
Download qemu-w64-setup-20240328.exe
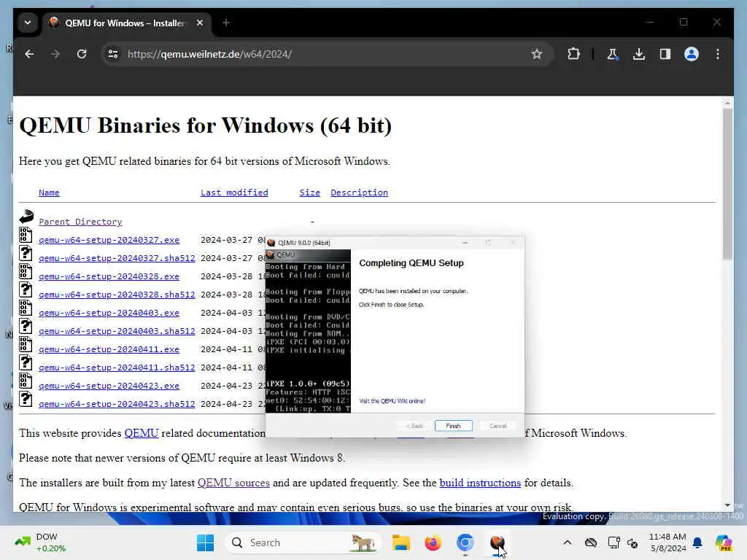(x=109, y=276)
